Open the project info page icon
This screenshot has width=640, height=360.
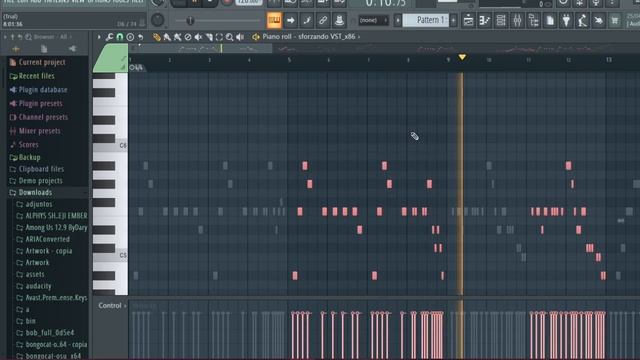point(550,20)
